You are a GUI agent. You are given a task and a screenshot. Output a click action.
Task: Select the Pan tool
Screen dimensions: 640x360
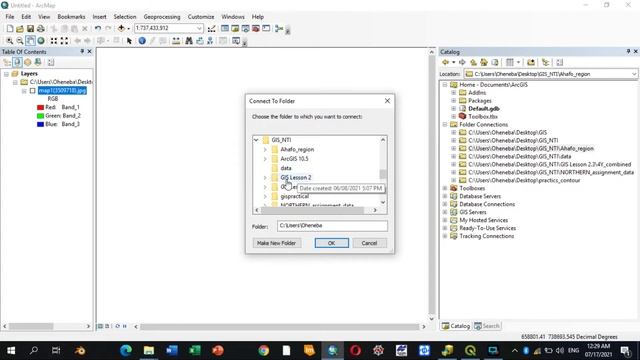point(30,41)
